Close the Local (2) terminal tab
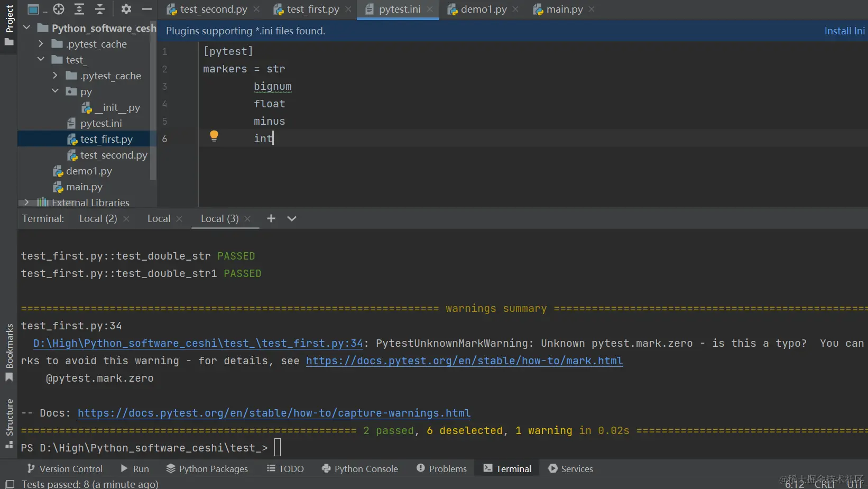868x489 pixels. point(126,219)
